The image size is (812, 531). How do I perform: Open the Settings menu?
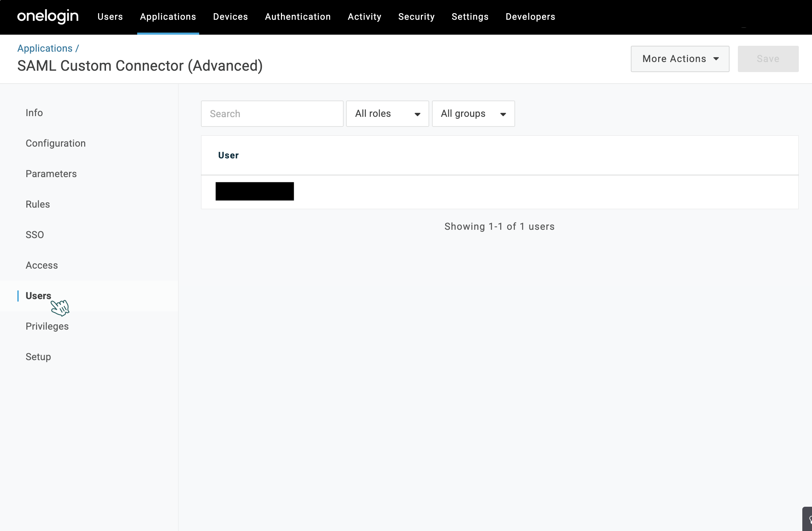click(x=470, y=17)
